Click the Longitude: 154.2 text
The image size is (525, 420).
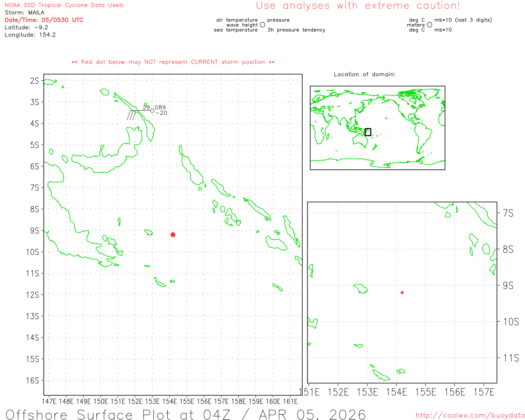pyautogui.click(x=30, y=35)
